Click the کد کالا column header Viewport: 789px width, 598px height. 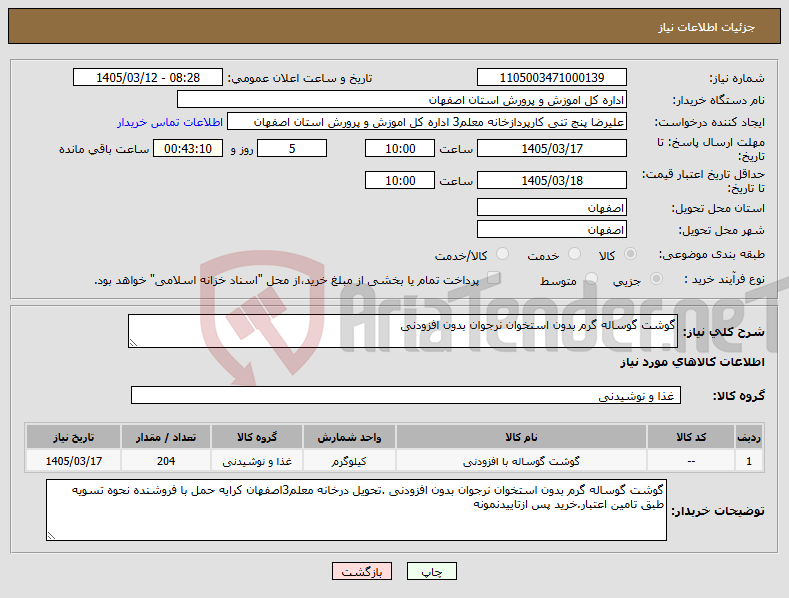tap(691, 437)
